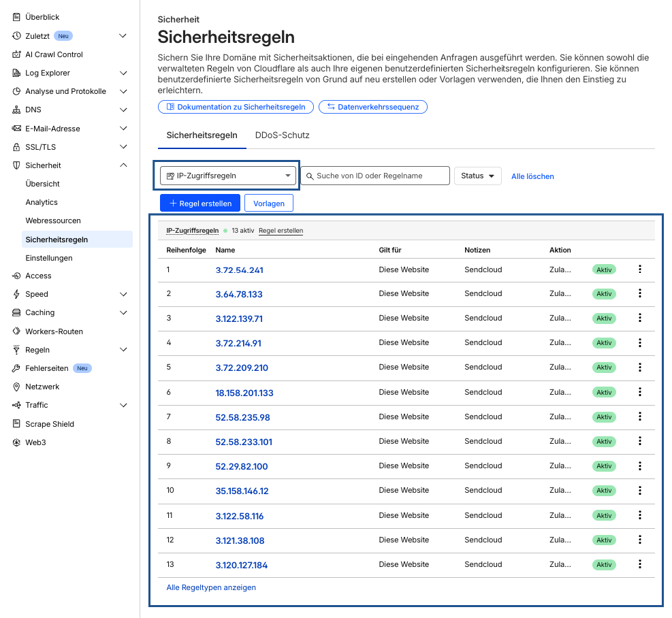This screenshot has height=618, width=672.
Task: Click the Speed lightning icon
Action: tap(16, 294)
